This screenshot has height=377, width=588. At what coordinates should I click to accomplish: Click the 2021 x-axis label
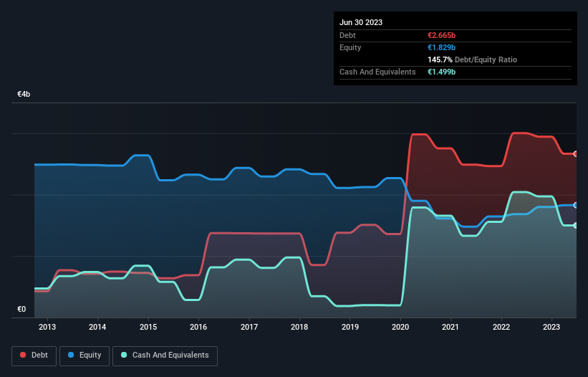coord(450,327)
